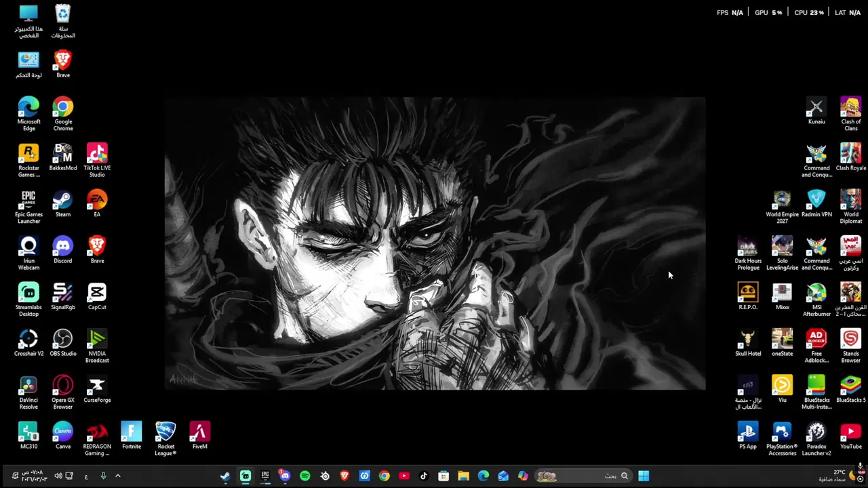Open Copilot from the taskbar
This screenshot has height=488, width=868.
point(523,476)
